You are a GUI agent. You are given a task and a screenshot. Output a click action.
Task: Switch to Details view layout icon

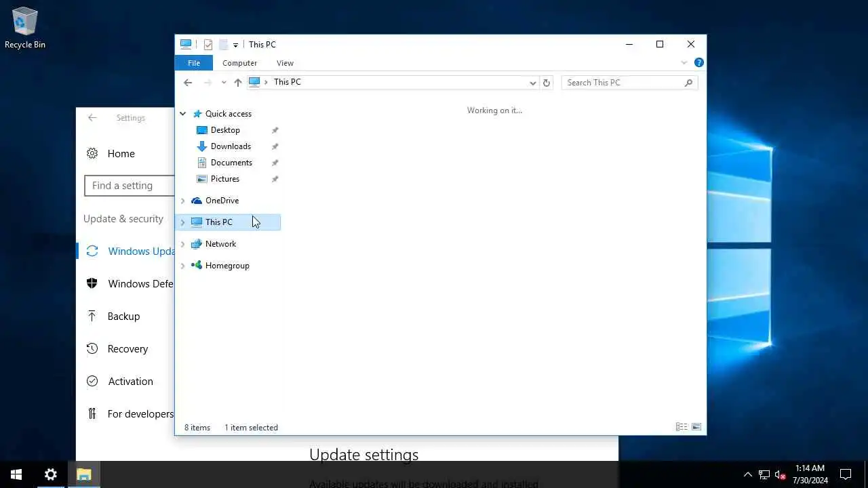pos(681,427)
